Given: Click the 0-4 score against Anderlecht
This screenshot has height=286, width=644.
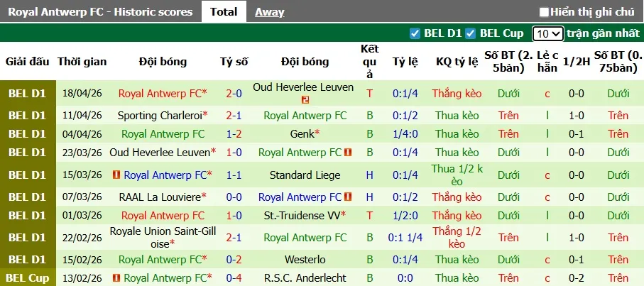Looking at the screenshot, I should pyautogui.click(x=234, y=278).
